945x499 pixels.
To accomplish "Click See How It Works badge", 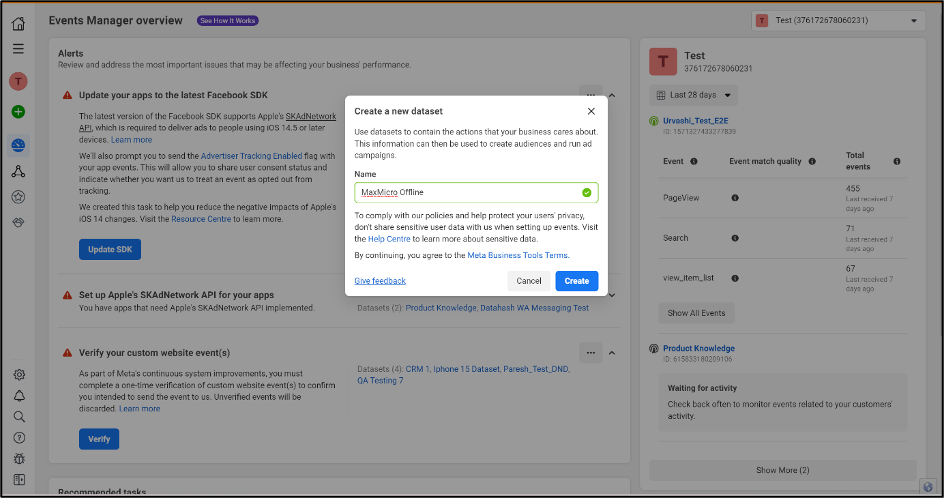I will (228, 20).
